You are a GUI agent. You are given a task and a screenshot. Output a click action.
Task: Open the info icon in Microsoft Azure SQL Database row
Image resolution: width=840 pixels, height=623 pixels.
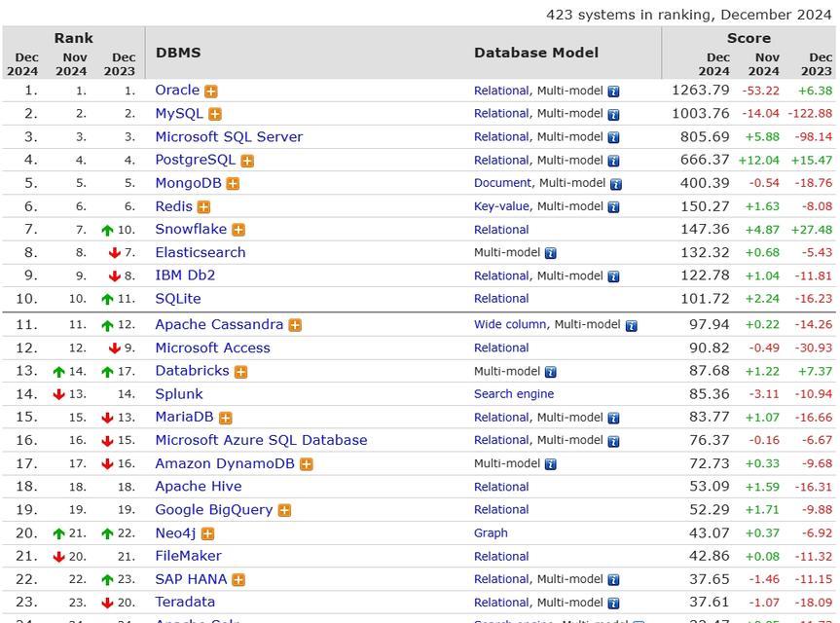(x=614, y=441)
